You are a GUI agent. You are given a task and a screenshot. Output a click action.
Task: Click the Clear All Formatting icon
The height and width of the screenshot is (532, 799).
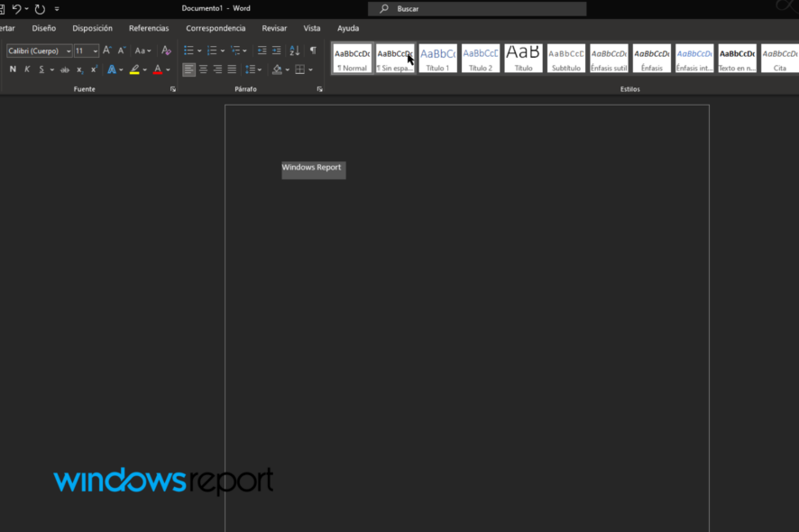point(166,50)
